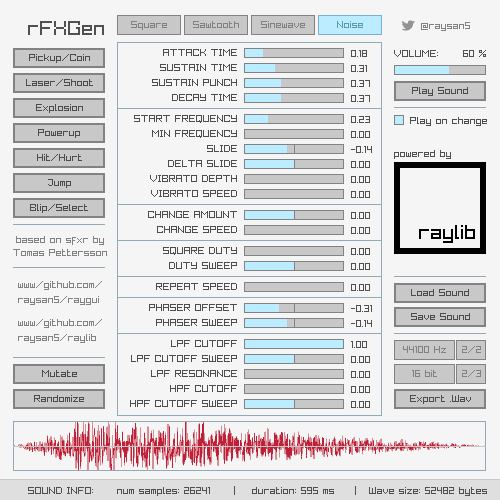Click the raylib logo
The image size is (500, 500).
(440, 208)
